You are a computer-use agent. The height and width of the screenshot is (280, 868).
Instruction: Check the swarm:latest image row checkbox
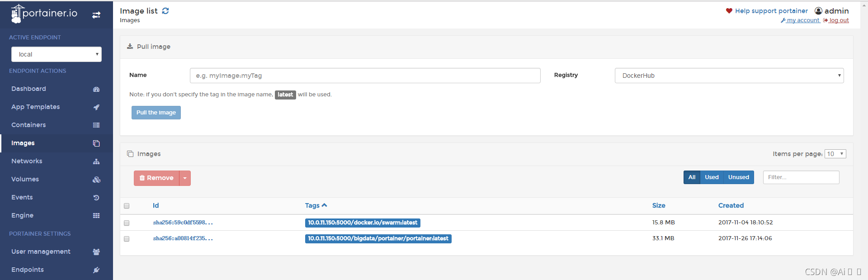127,223
